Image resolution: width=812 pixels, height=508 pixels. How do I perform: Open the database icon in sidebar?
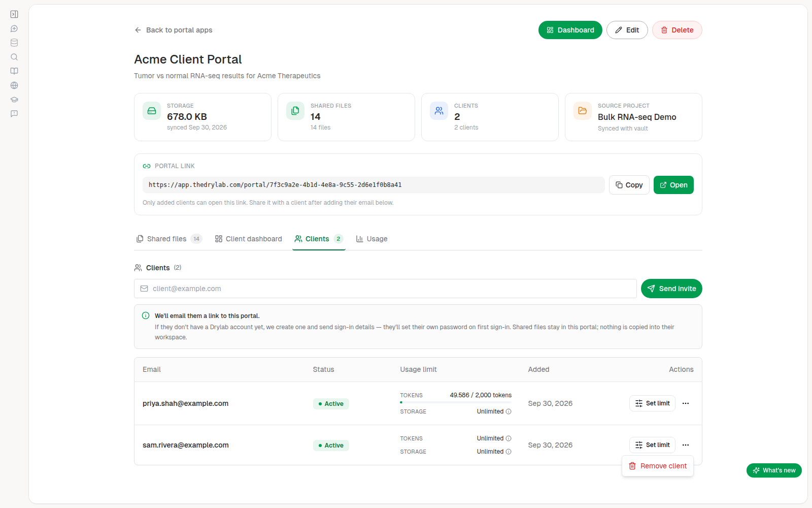tap(14, 43)
